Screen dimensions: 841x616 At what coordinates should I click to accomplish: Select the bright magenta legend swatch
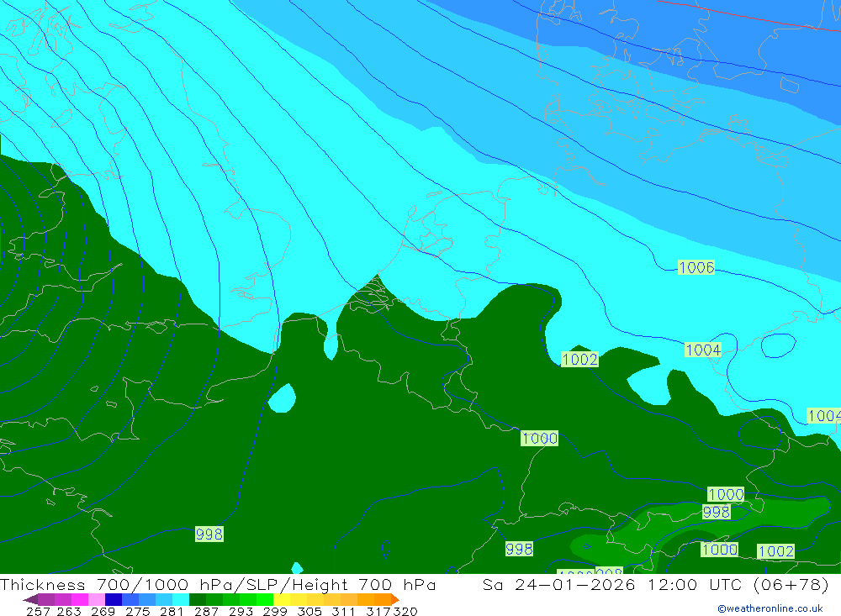point(79,599)
